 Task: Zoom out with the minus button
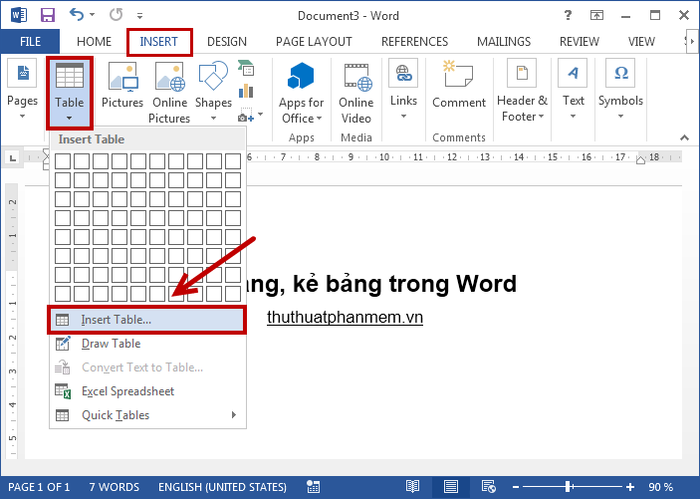(516, 487)
